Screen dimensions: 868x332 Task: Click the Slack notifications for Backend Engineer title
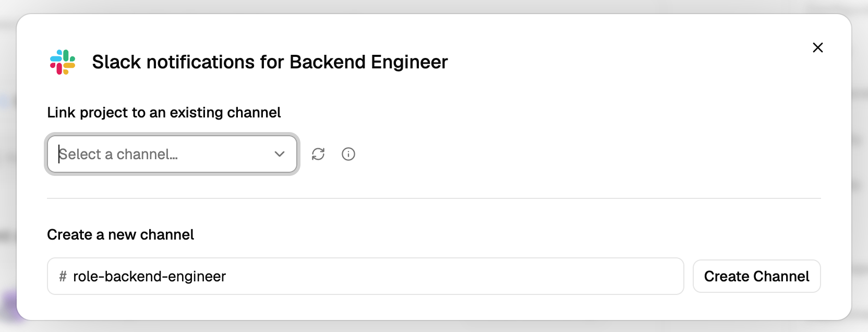click(270, 62)
